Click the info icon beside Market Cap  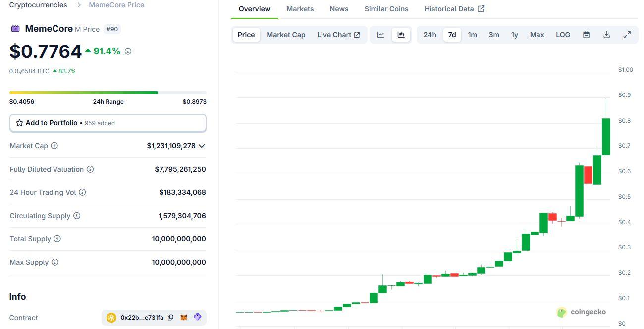point(54,146)
